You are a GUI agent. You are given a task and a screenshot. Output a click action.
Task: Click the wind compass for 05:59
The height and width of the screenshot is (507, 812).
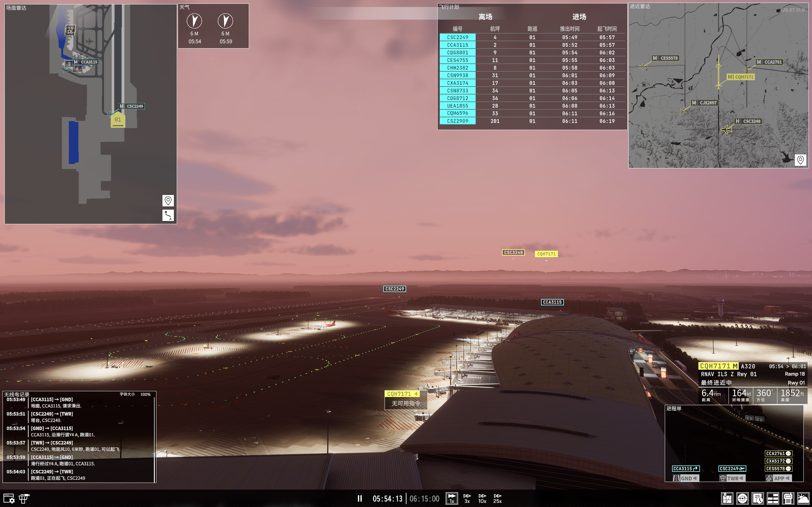point(226,21)
